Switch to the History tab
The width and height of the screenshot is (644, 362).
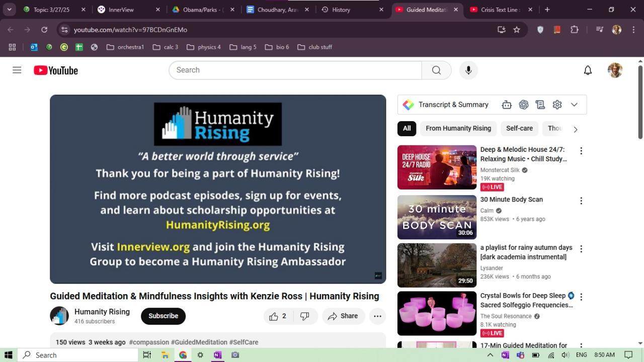[x=353, y=10]
